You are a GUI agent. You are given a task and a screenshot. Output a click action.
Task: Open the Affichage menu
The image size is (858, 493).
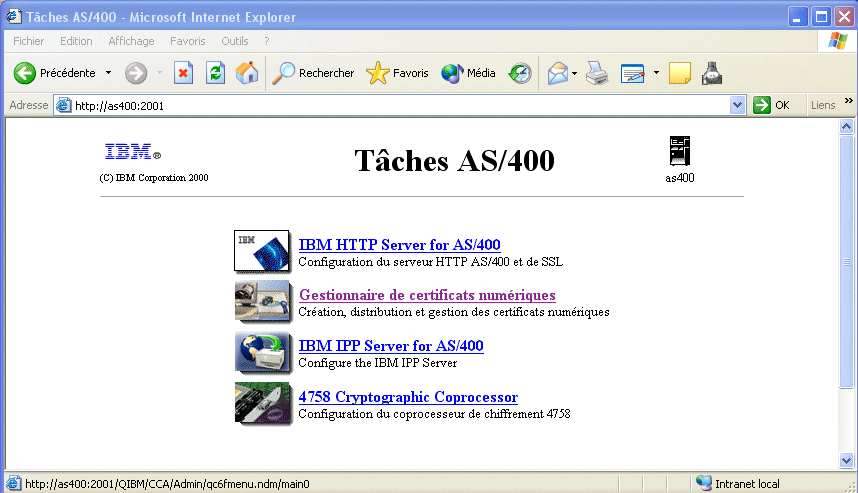click(131, 41)
